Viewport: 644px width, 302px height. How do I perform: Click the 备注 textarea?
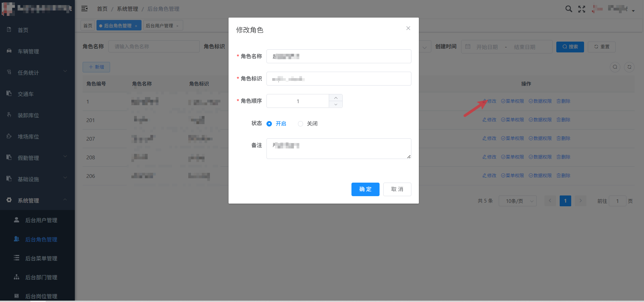(x=339, y=148)
